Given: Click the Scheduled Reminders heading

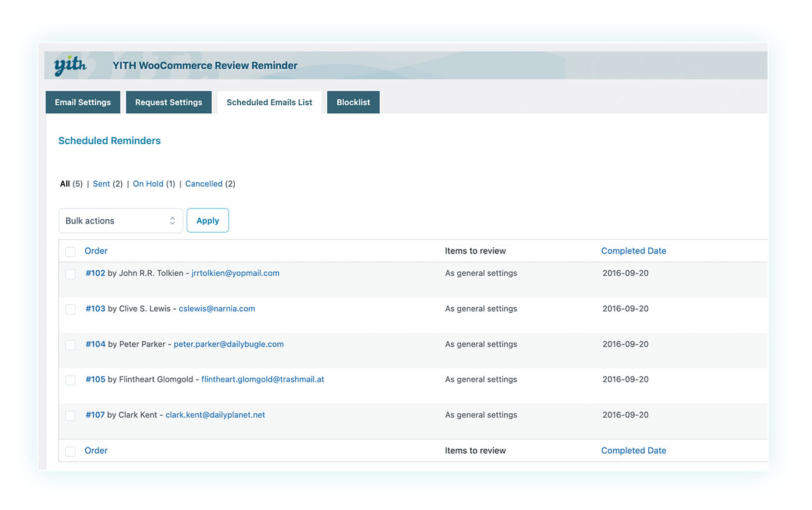Looking at the screenshot, I should pyautogui.click(x=109, y=140).
